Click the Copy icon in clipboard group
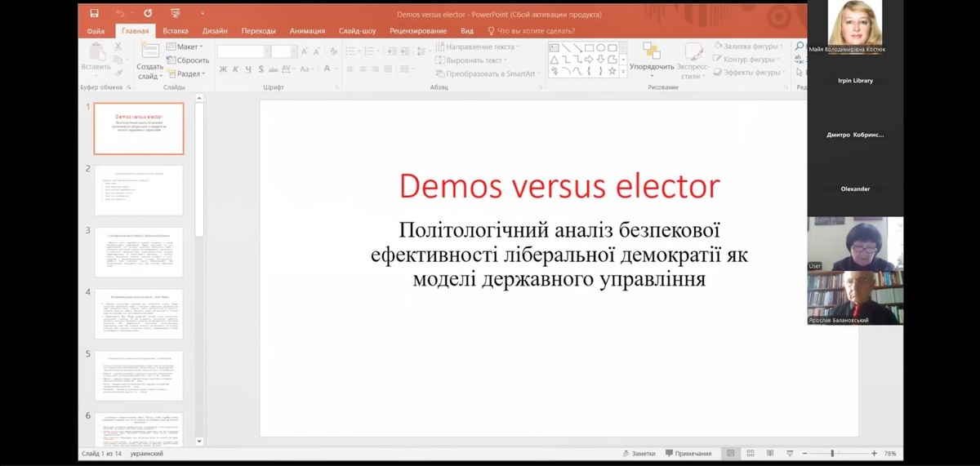This screenshot has width=980, height=466. point(118,60)
